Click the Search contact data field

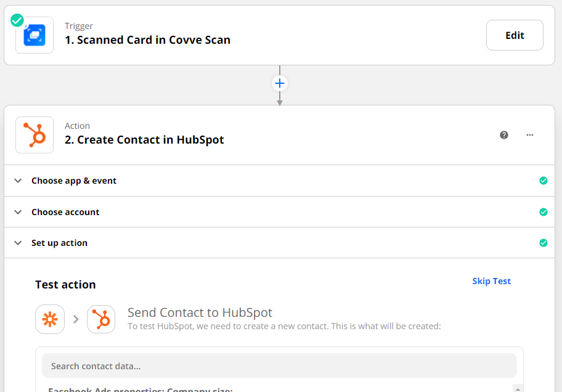[x=279, y=366]
